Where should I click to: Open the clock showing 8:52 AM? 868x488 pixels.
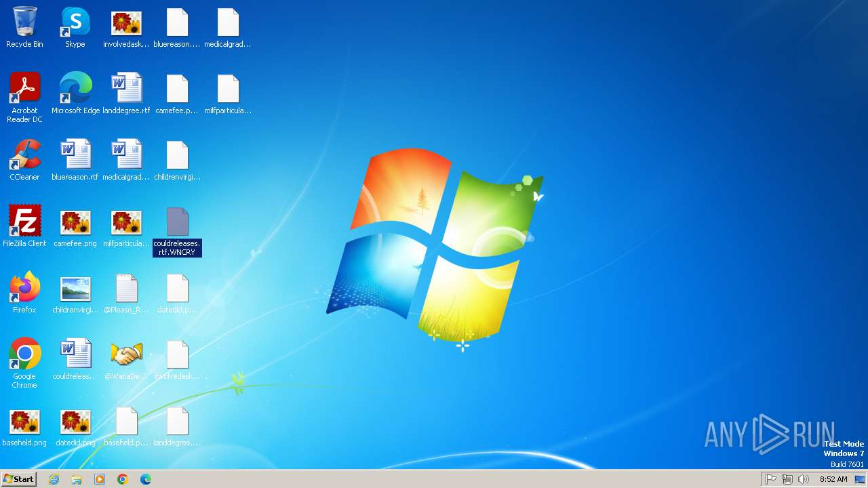(x=833, y=479)
